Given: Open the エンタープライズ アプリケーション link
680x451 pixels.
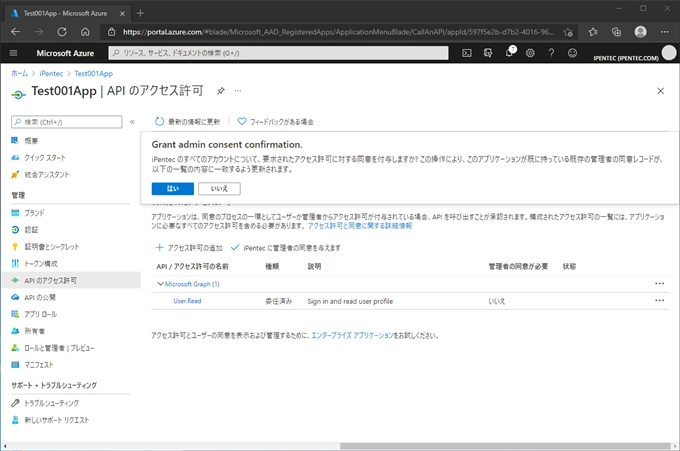Looking at the screenshot, I should (353, 335).
